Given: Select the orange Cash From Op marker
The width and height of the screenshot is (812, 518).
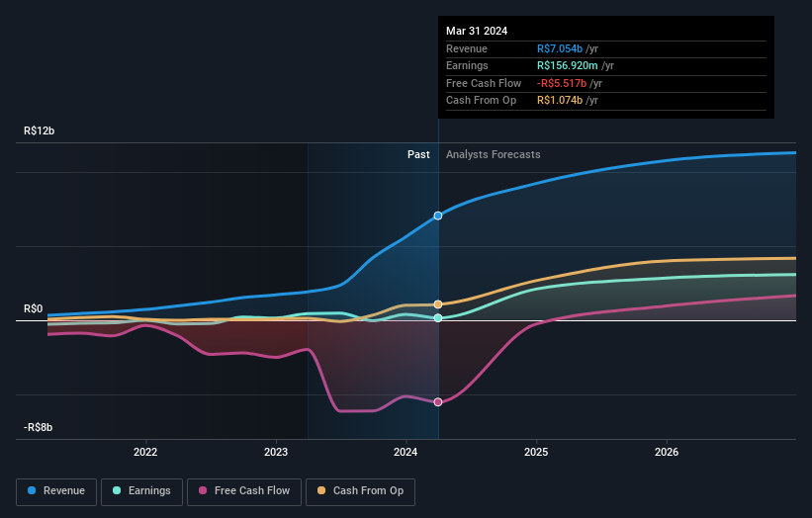Looking at the screenshot, I should pyautogui.click(x=438, y=304).
